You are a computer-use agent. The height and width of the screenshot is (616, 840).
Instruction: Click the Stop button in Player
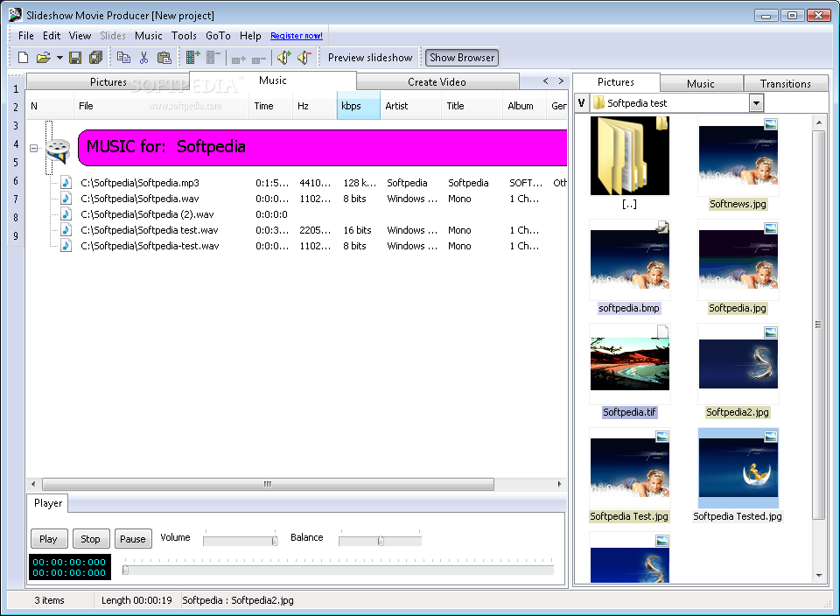(90, 539)
